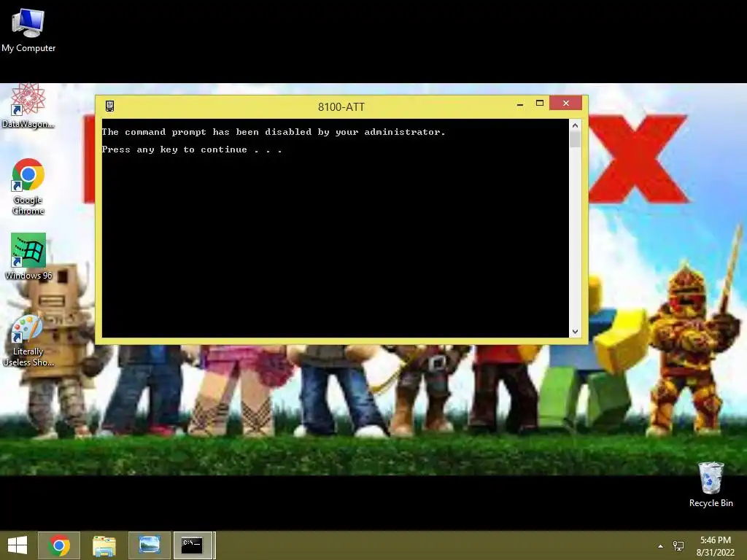Close the 8100-ATT window
747x560 pixels.
565,103
